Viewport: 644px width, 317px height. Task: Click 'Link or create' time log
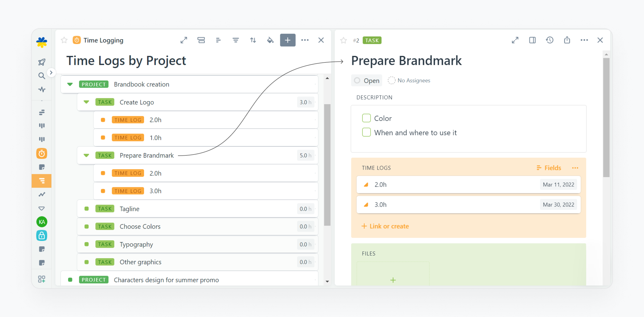[385, 226]
